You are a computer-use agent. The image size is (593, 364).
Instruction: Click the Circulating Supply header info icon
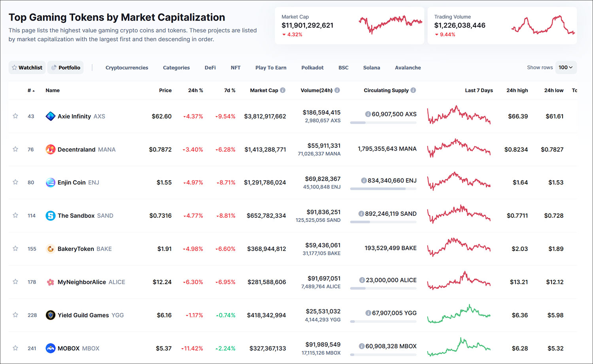pos(413,90)
